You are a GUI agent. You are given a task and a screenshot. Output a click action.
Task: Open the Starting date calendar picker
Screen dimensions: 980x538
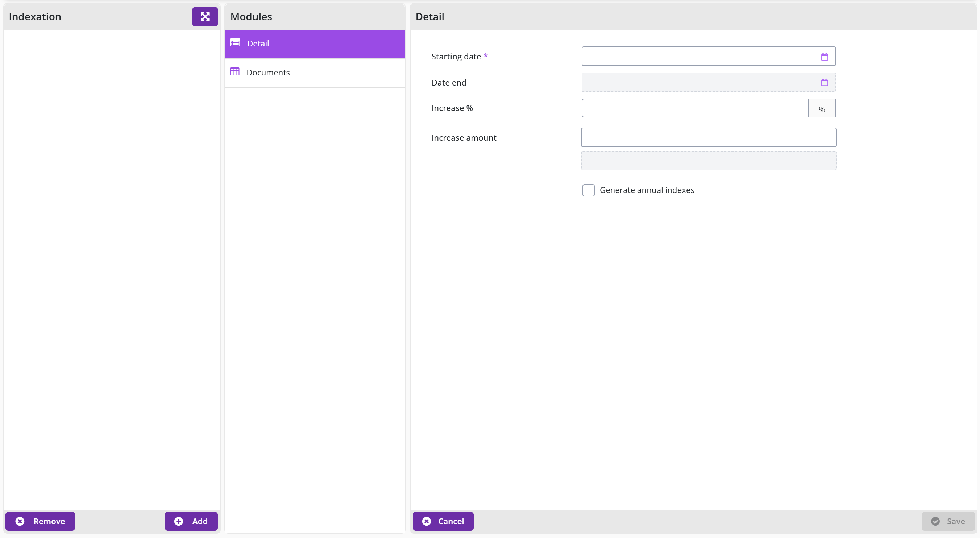824,57
